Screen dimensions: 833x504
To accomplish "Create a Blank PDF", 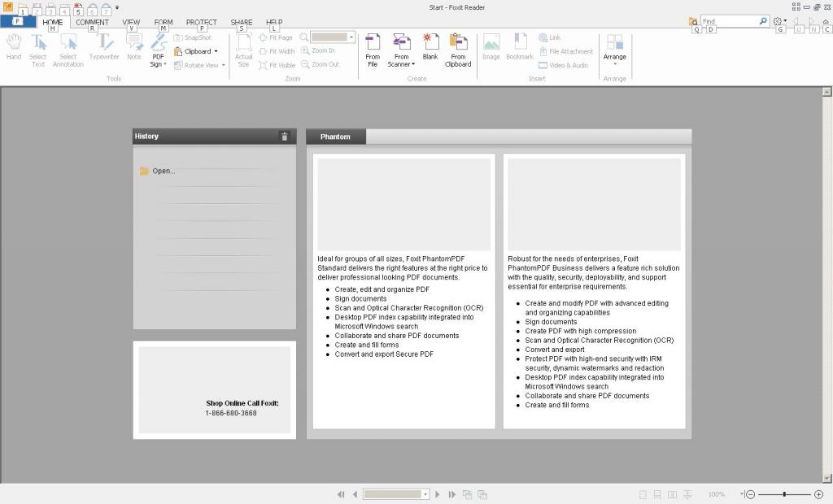I will (430, 48).
